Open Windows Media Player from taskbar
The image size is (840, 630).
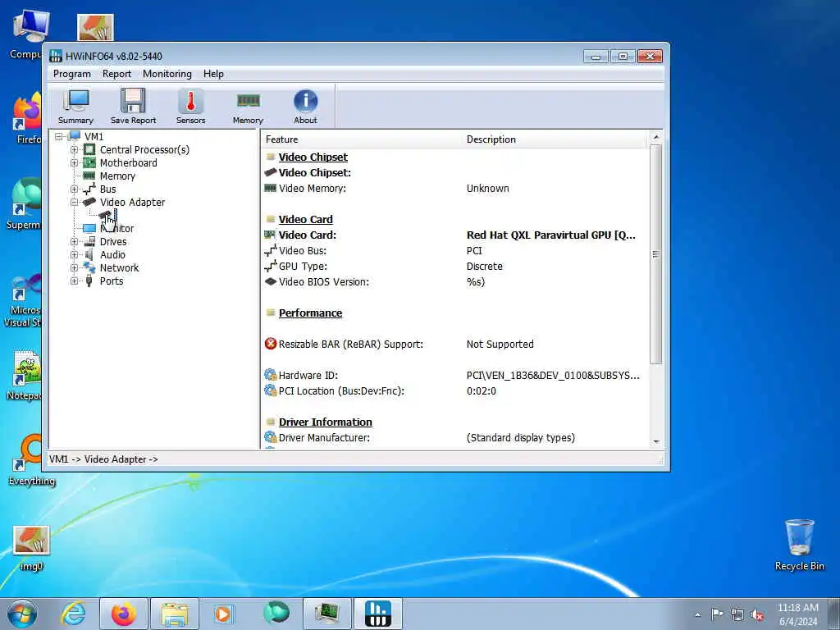click(223, 614)
